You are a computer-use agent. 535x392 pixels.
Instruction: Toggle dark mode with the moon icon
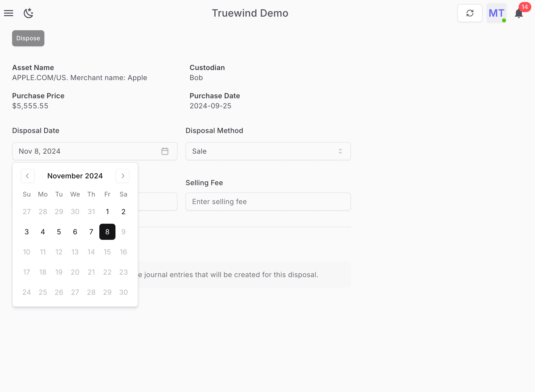pos(28,13)
